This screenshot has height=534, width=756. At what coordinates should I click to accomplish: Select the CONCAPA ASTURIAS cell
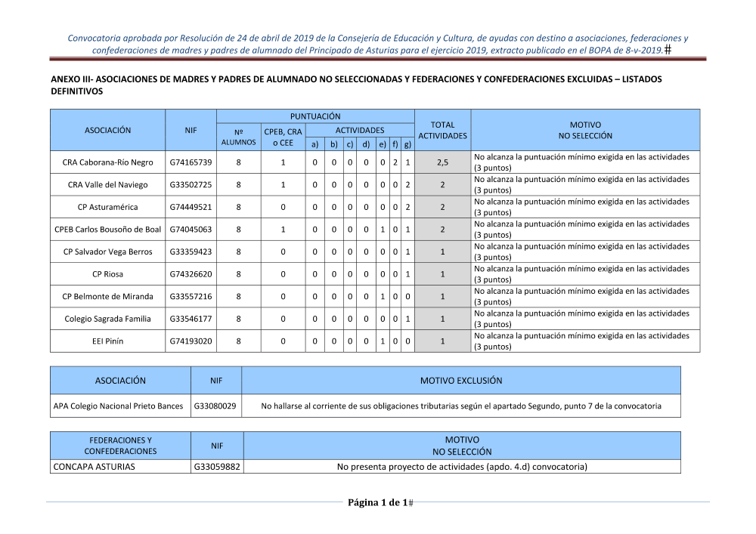click(x=94, y=466)
